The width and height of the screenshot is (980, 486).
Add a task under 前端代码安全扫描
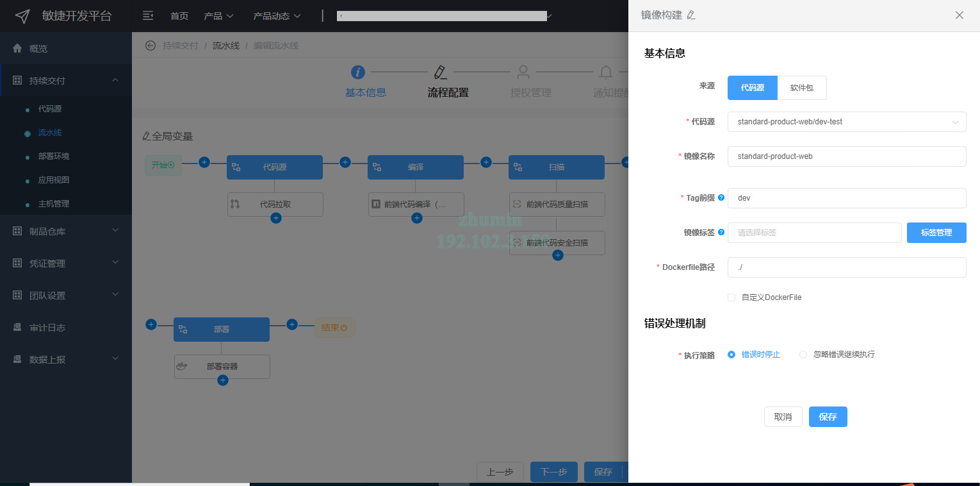[x=558, y=255]
